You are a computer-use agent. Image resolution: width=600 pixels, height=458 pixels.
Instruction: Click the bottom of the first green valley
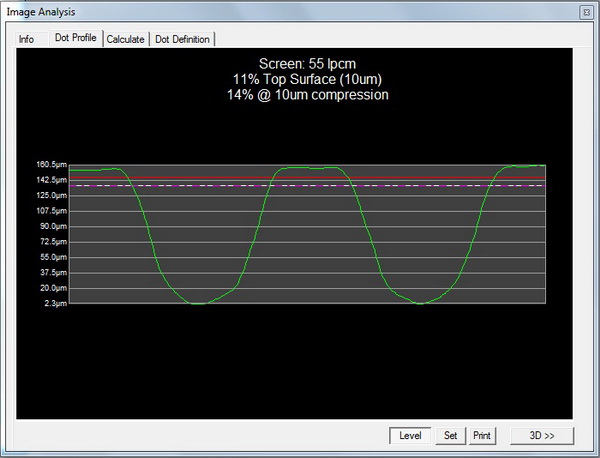pyautogui.click(x=198, y=303)
